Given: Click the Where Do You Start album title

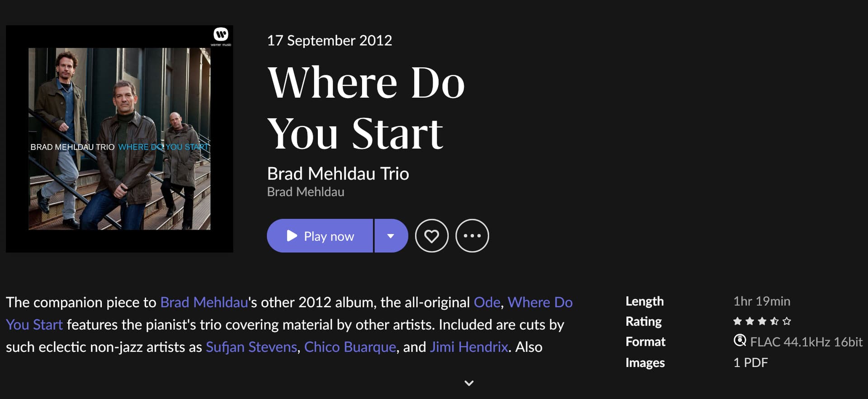Looking at the screenshot, I should pyautogui.click(x=365, y=108).
